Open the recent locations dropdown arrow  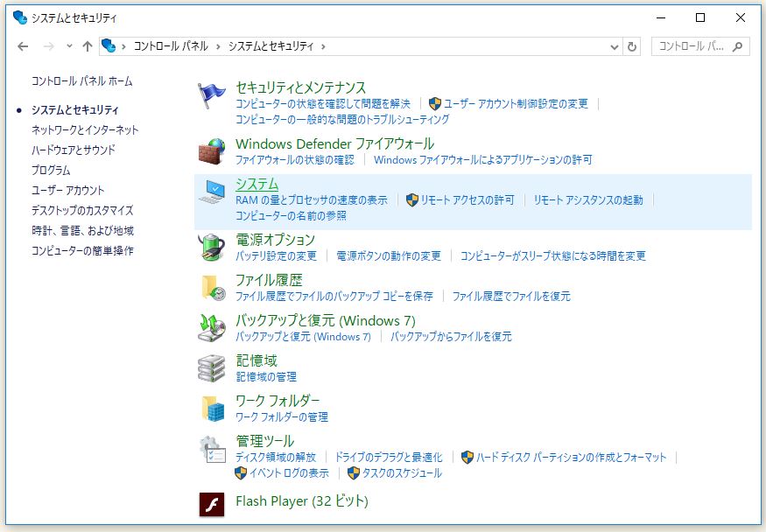[69, 45]
